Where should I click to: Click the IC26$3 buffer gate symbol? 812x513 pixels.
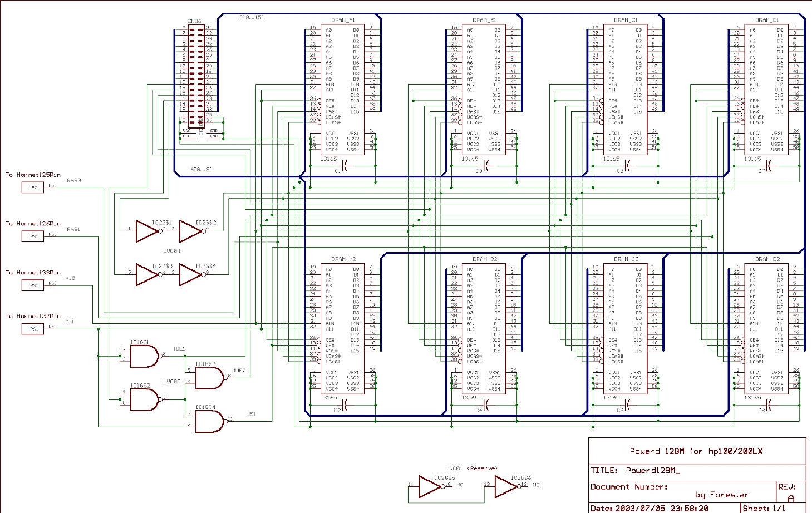pyautogui.click(x=147, y=275)
